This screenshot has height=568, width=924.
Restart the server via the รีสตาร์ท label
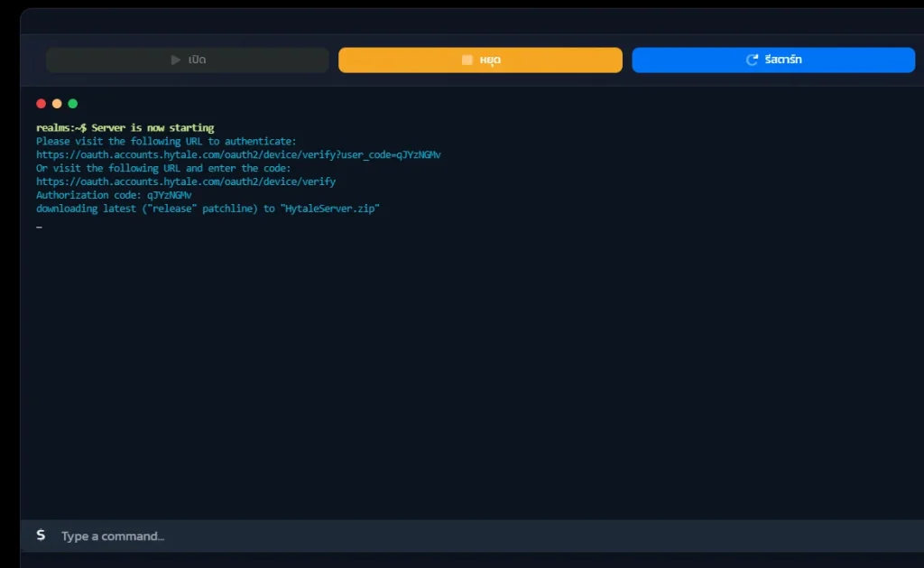[x=782, y=61]
